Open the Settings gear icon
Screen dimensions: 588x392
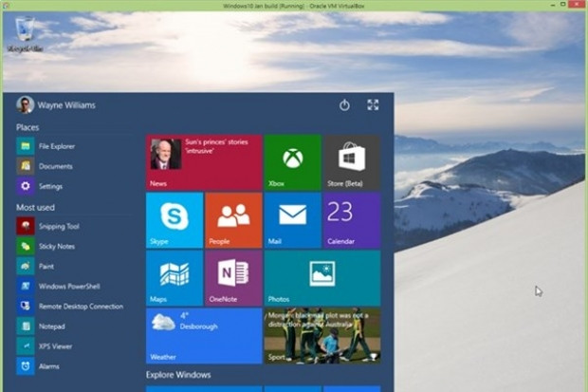click(26, 186)
